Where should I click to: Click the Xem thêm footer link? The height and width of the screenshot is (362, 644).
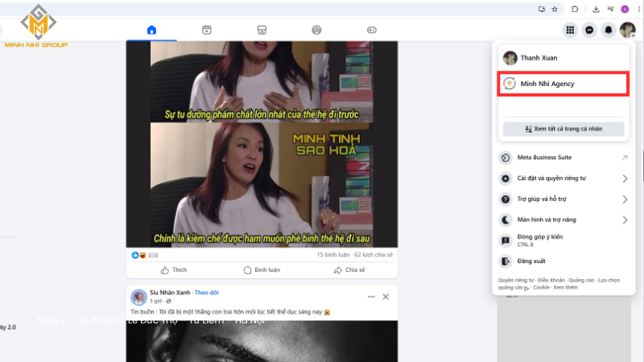[566, 287]
